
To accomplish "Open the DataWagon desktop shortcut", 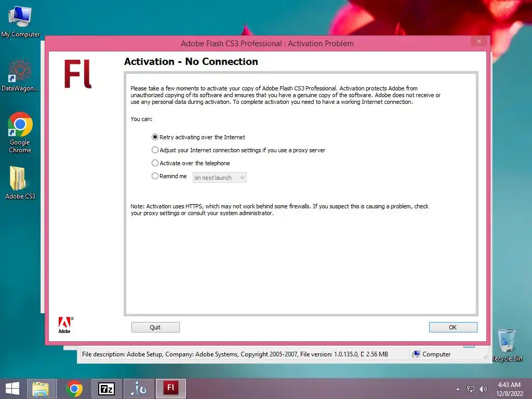I will click(x=20, y=75).
